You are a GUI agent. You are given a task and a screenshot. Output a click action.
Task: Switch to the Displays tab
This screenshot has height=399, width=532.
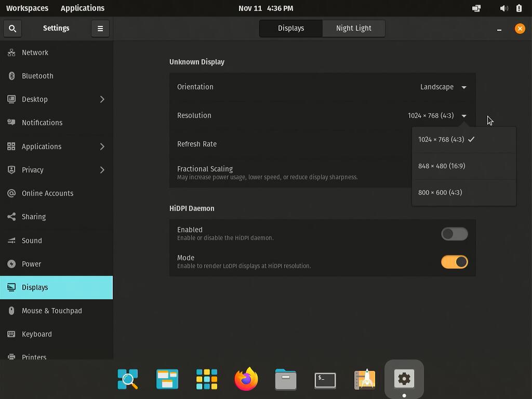coord(291,29)
